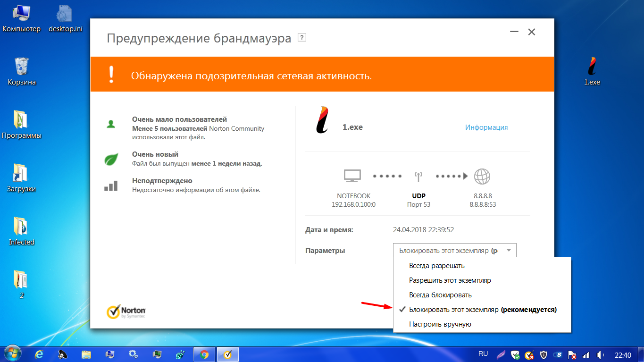
Task: Select the desktop.ini file on desktop
Action: [66, 19]
